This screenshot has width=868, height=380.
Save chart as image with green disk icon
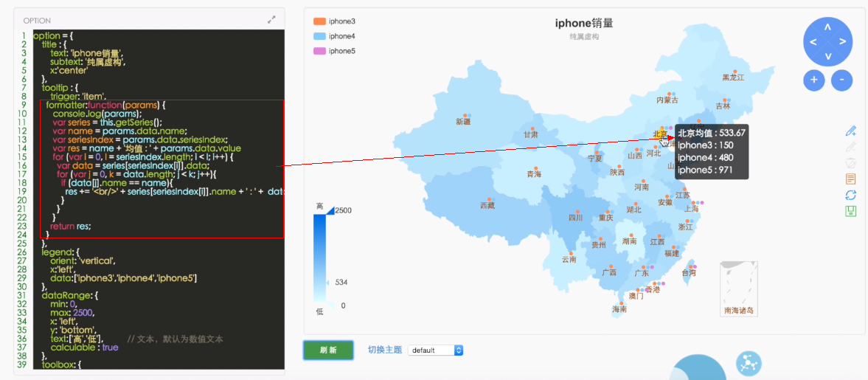click(x=851, y=211)
